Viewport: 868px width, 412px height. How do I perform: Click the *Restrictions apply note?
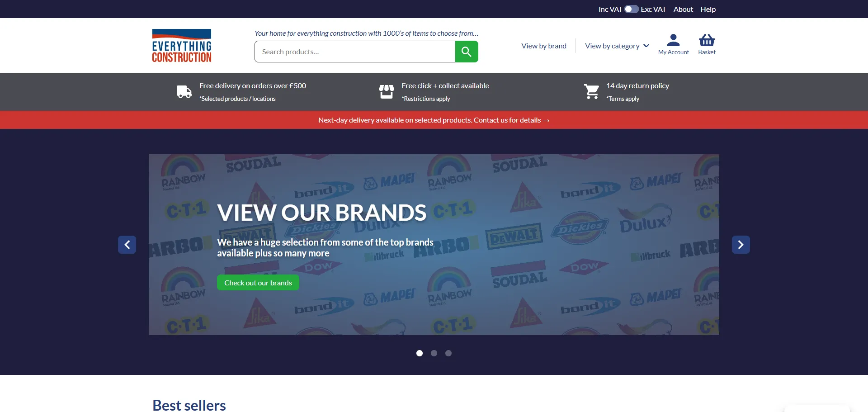[x=426, y=99]
